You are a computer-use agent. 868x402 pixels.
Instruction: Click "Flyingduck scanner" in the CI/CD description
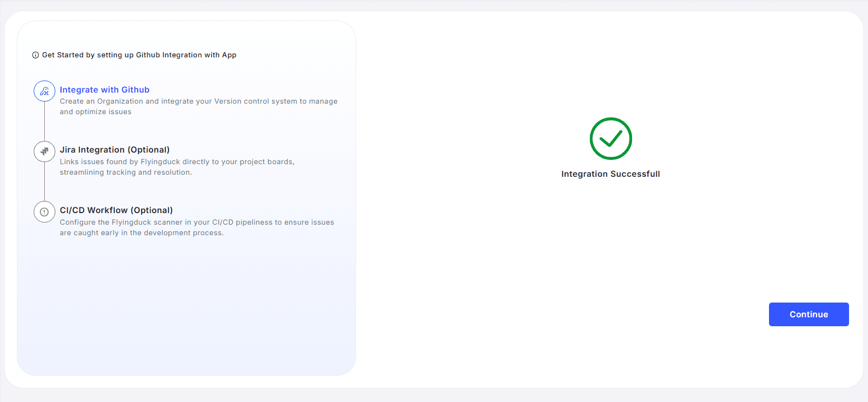coord(147,223)
